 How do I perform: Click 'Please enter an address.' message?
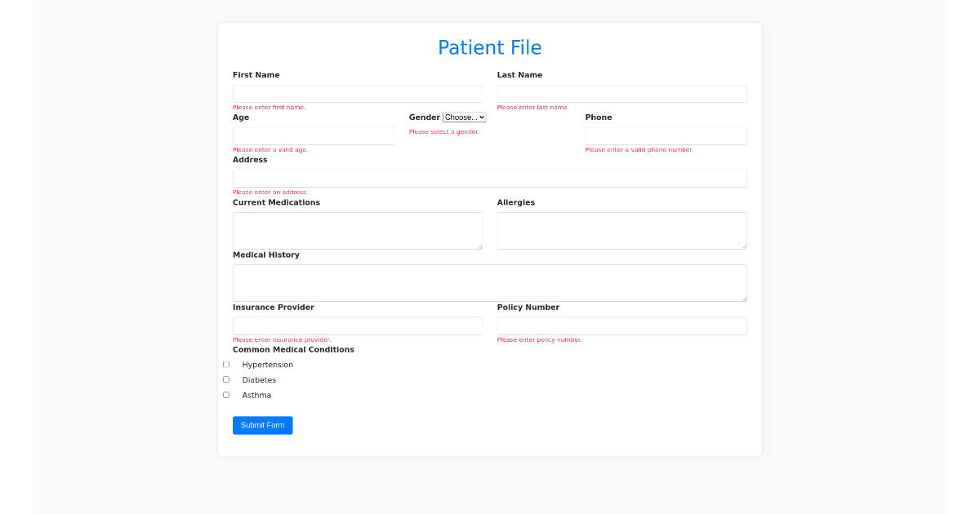coord(270,193)
